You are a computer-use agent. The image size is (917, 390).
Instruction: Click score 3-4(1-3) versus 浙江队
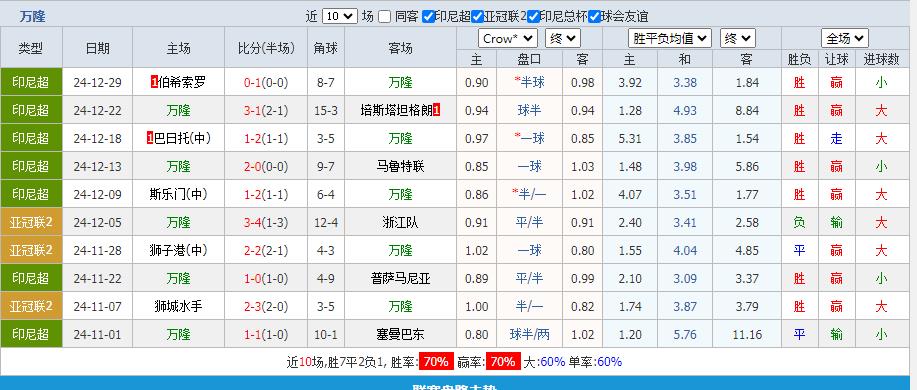[266, 222]
